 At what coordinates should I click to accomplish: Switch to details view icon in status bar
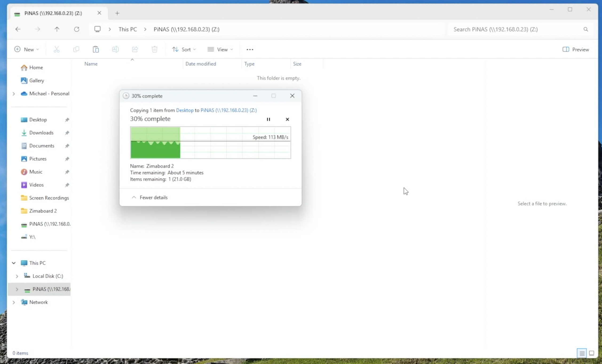click(582, 353)
